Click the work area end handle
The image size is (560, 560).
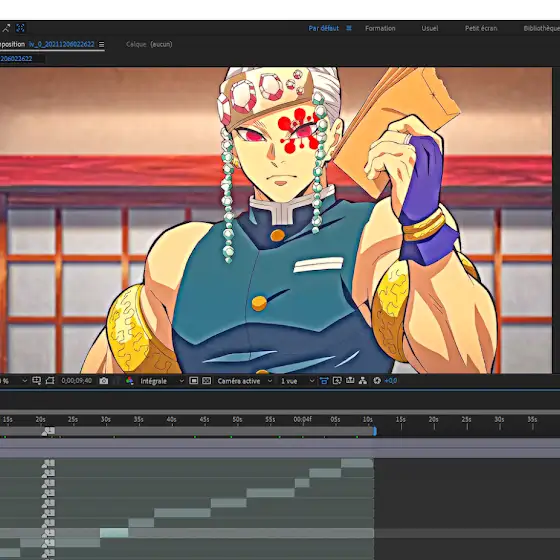pyautogui.click(x=375, y=431)
